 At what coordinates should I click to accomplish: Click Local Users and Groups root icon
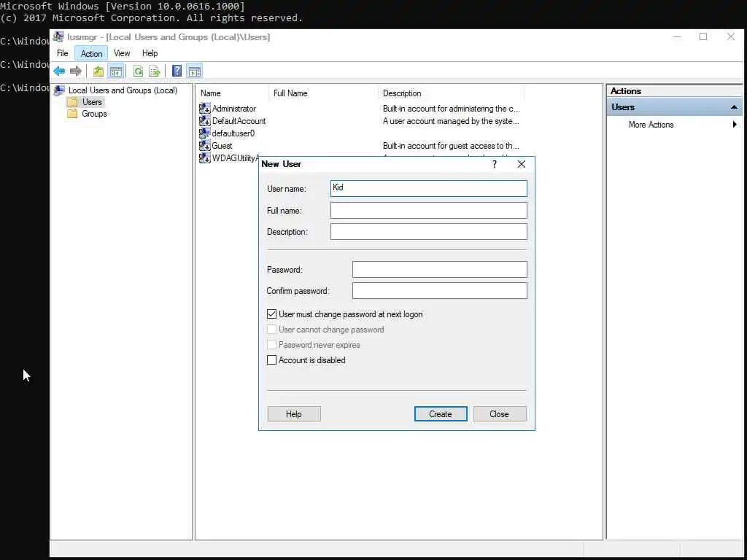click(x=59, y=90)
